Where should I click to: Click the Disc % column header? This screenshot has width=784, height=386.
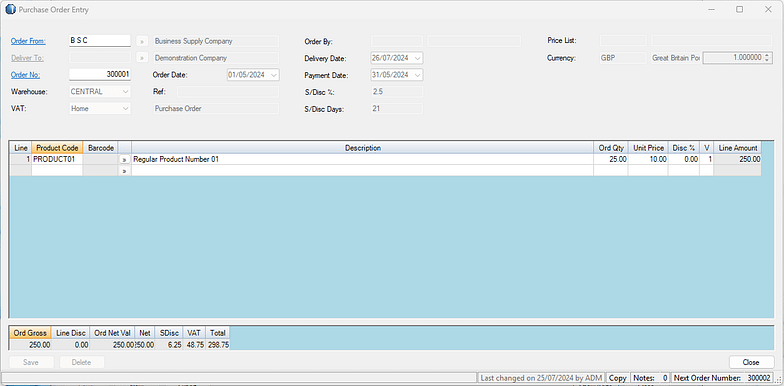(x=684, y=148)
